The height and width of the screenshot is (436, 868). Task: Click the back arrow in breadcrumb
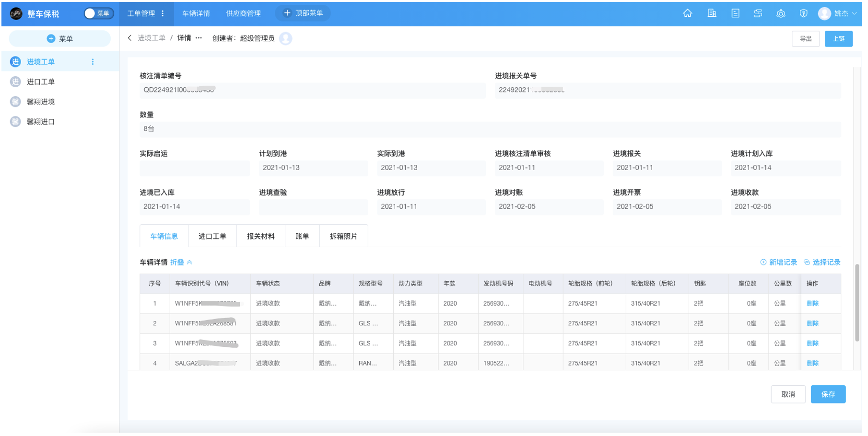[129, 38]
